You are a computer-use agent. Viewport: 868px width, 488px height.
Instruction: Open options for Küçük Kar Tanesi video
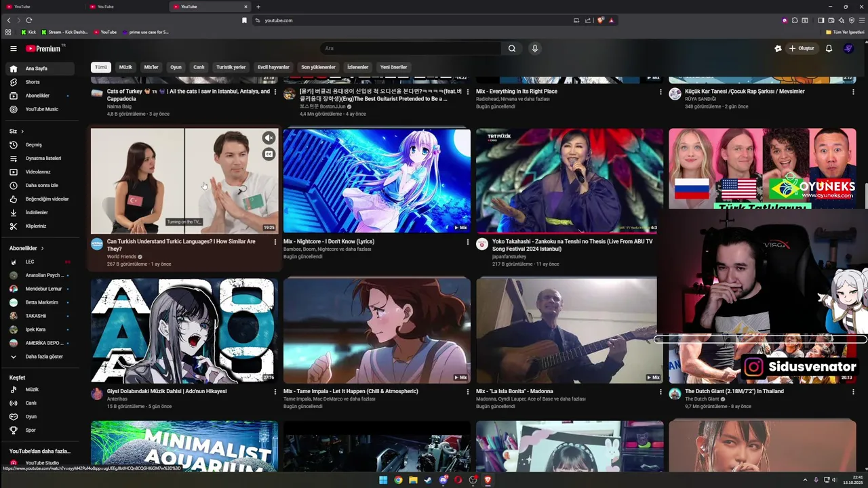[x=853, y=91]
